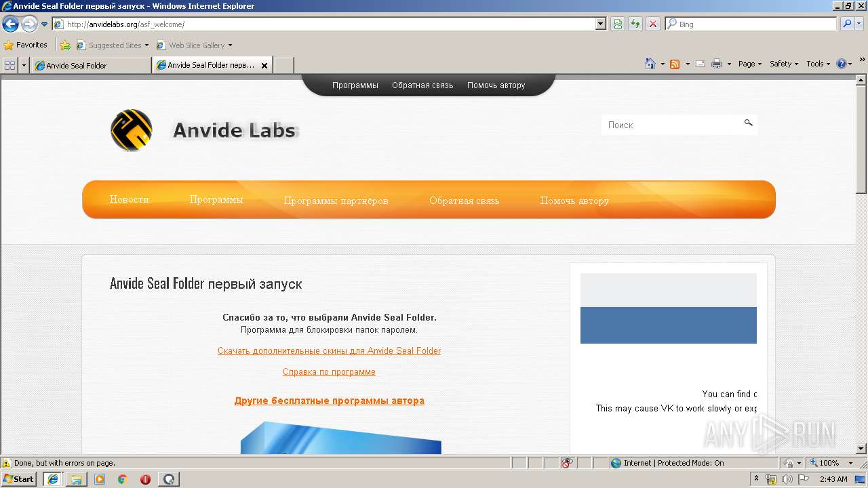The width and height of the screenshot is (868, 488).
Task: Click Другие бесплатные программы автора link
Action: (x=330, y=401)
